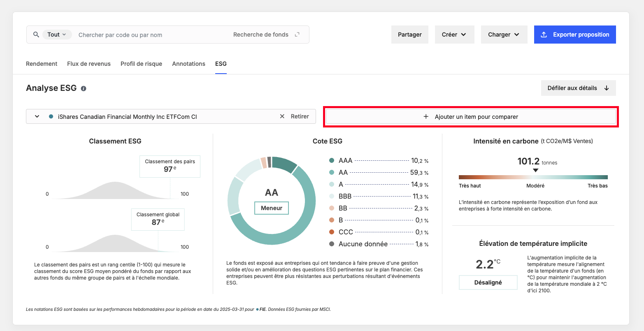Click the Meneur badge in the donut chart
Screen dimensions: 644x331
point(272,208)
